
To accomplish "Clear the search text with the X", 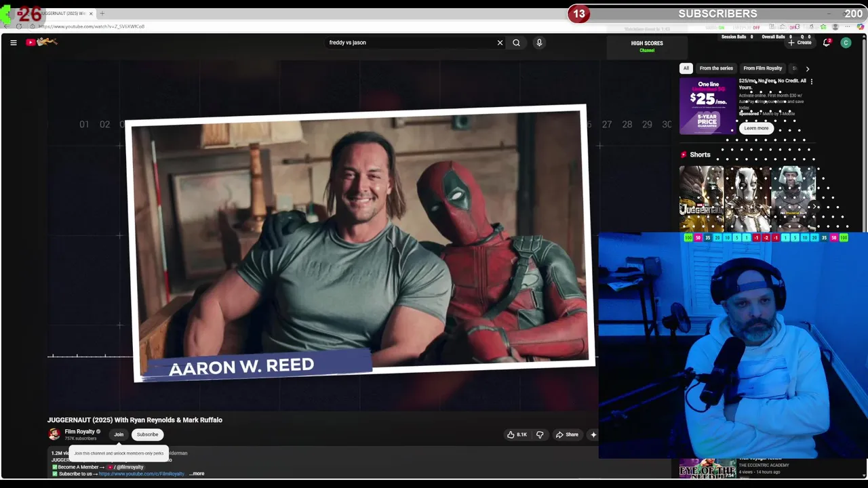I will tap(500, 43).
